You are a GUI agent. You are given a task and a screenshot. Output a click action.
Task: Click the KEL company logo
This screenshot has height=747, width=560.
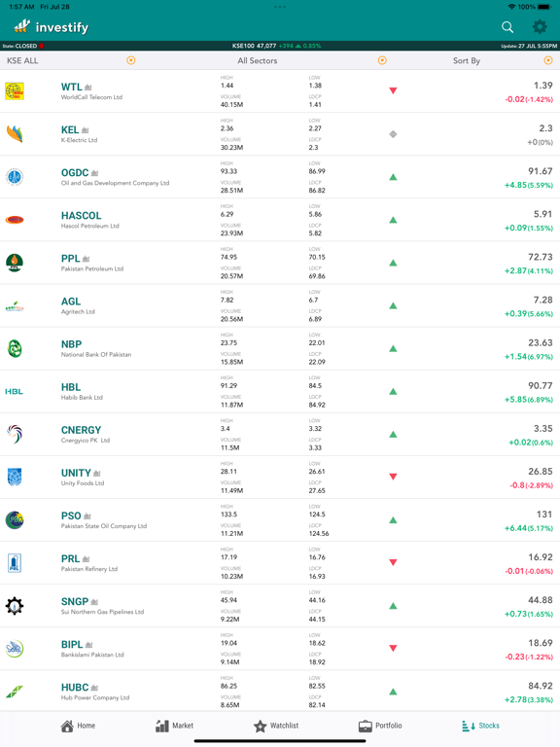15,134
